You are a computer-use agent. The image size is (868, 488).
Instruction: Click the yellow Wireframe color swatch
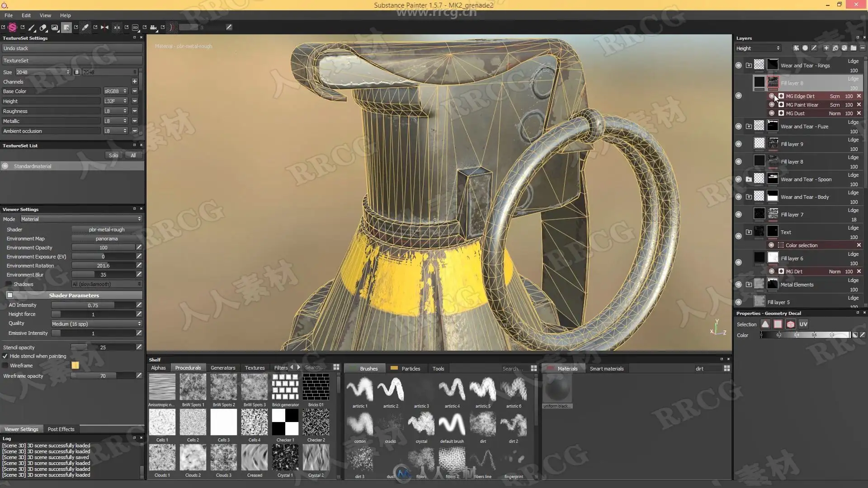click(75, 366)
